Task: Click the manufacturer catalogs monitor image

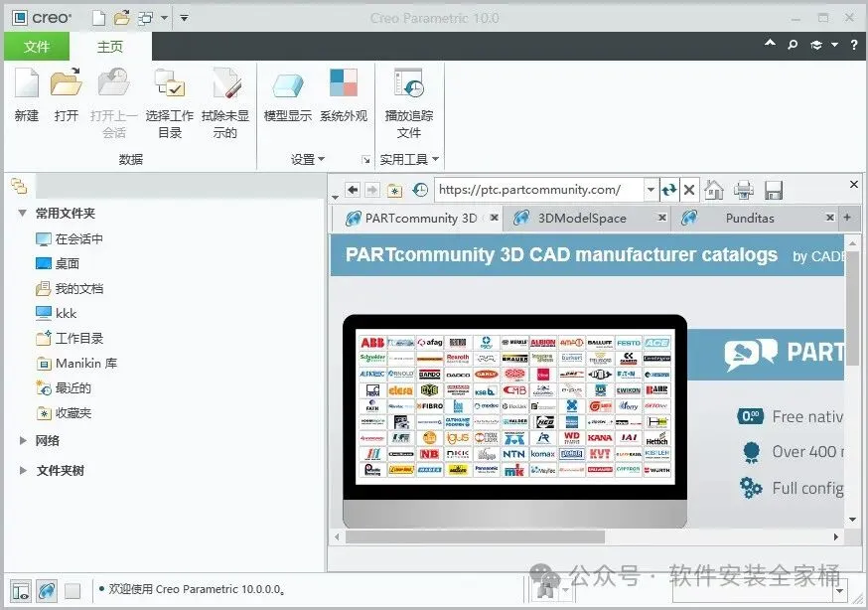Action: pyautogui.click(x=514, y=420)
